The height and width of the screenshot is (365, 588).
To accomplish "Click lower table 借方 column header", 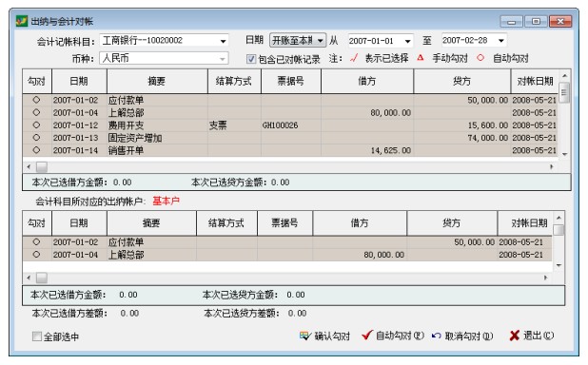I will tap(360, 223).
